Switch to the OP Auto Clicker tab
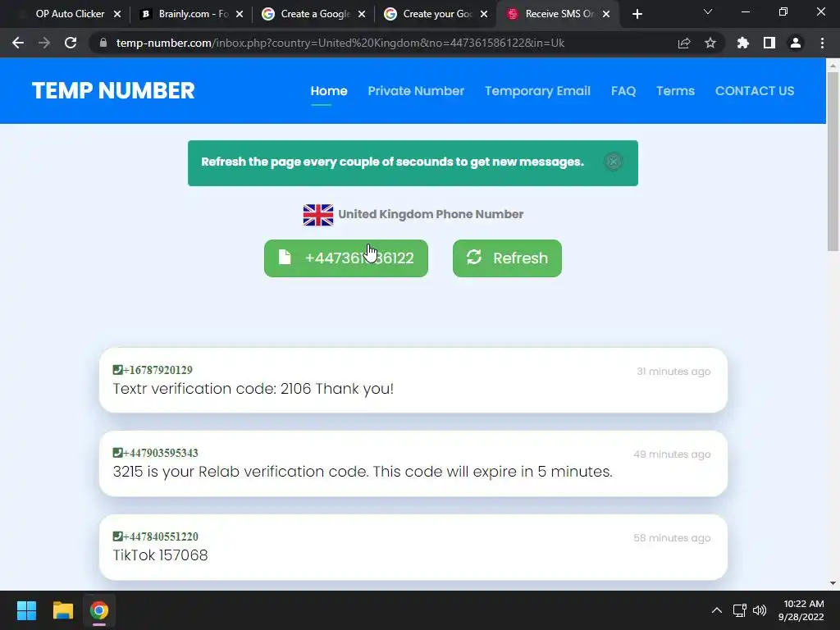This screenshot has width=840, height=630. (69, 14)
